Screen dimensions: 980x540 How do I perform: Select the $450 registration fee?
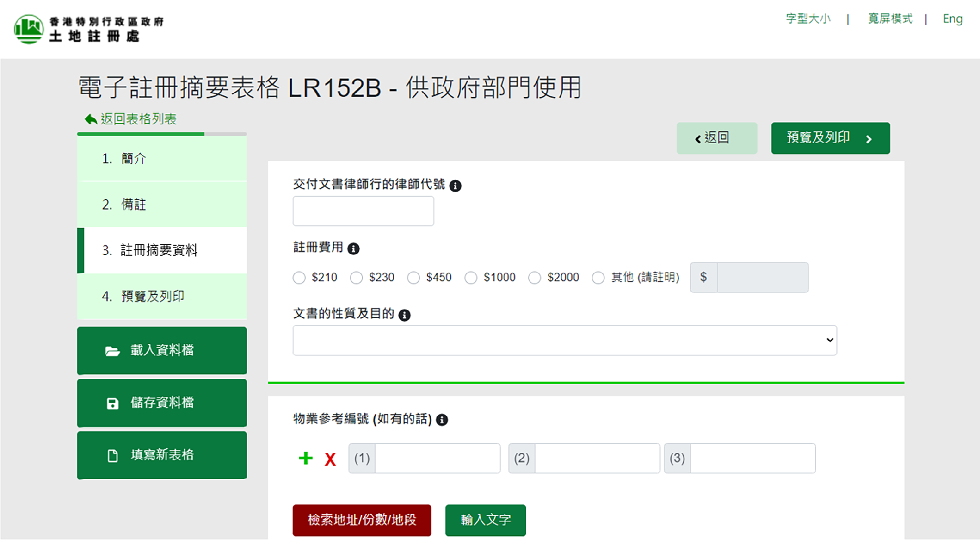413,278
